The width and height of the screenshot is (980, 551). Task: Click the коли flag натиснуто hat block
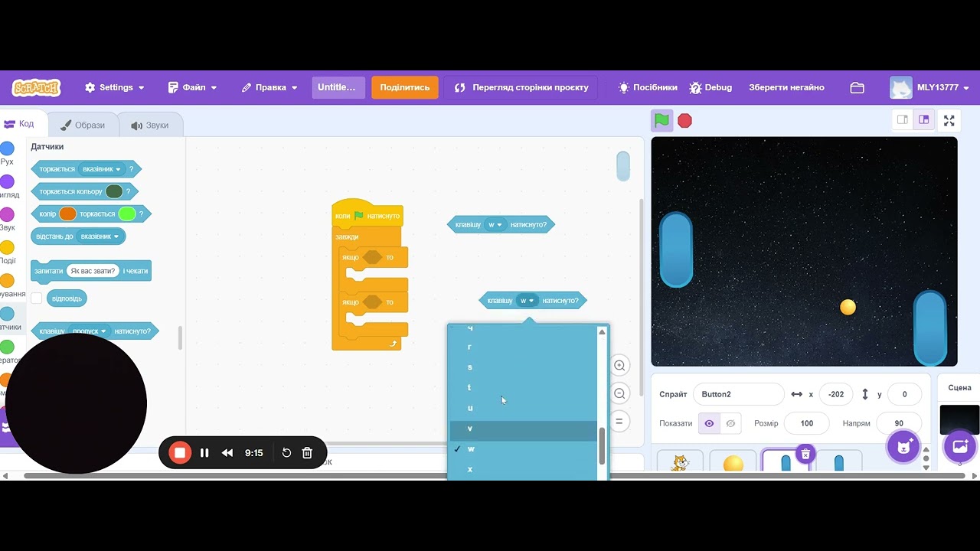coord(367,214)
